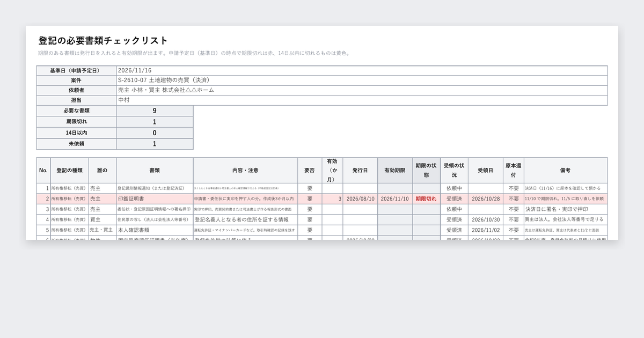Screen dimensions: 644x338
Task: Select 委任状・登記原因証明情報への署名押印 cell
Action: (155, 209)
